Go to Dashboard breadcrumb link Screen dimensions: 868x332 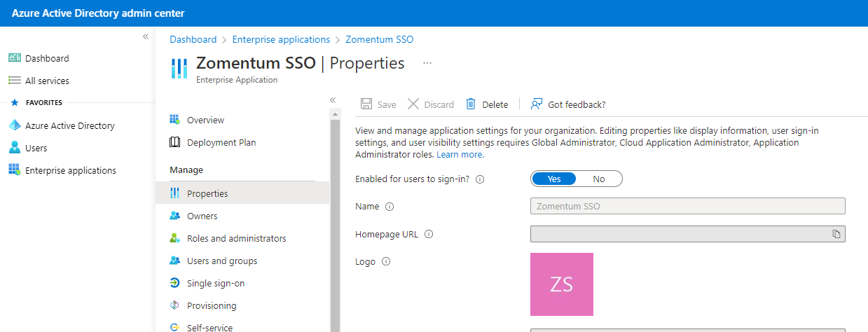pos(193,39)
